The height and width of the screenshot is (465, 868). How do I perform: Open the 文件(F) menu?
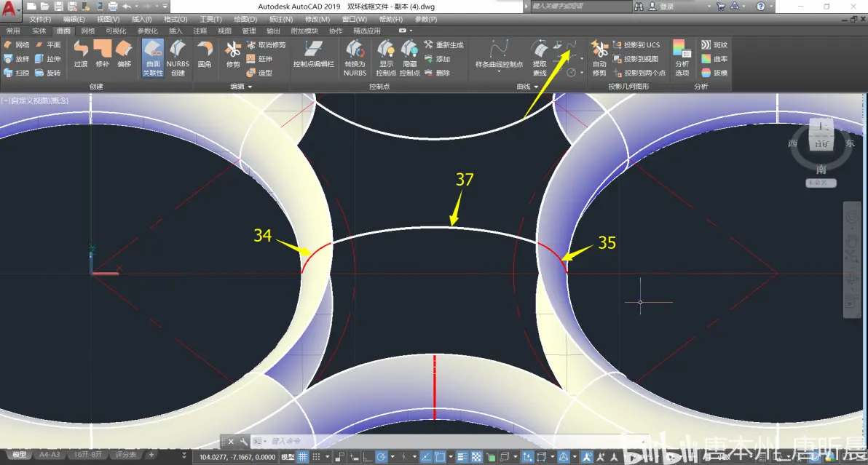(x=40, y=20)
